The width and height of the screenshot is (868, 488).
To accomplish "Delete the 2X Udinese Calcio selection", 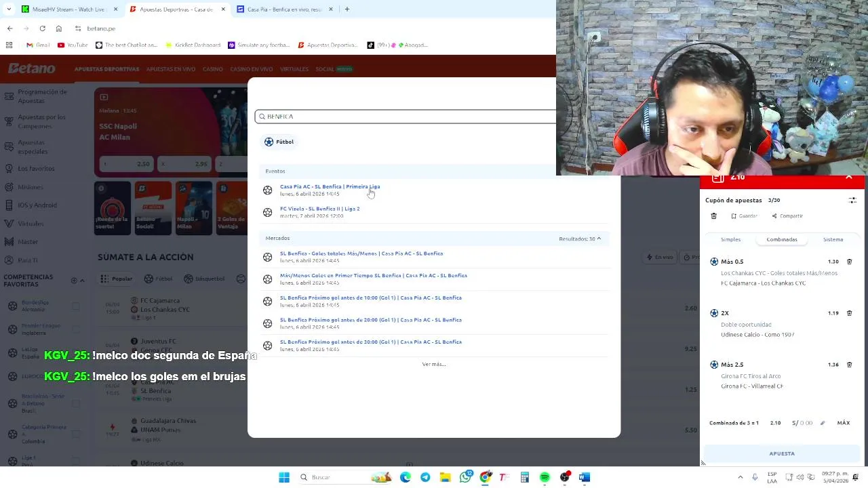I will point(849,313).
